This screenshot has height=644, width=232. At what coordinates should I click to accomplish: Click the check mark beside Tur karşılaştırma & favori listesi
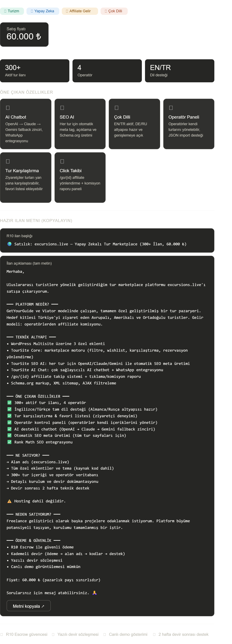pos(9,416)
